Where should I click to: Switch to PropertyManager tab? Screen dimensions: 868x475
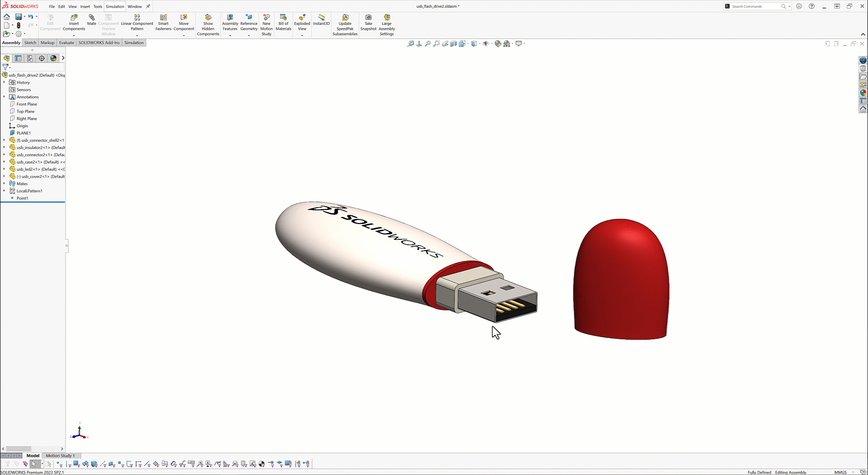click(18, 58)
